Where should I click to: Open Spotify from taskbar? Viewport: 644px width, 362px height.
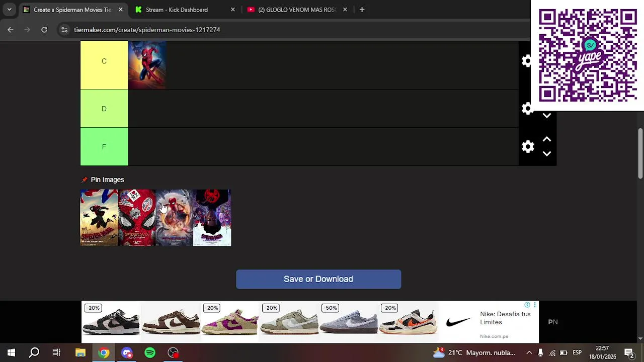tap(150, 352)
